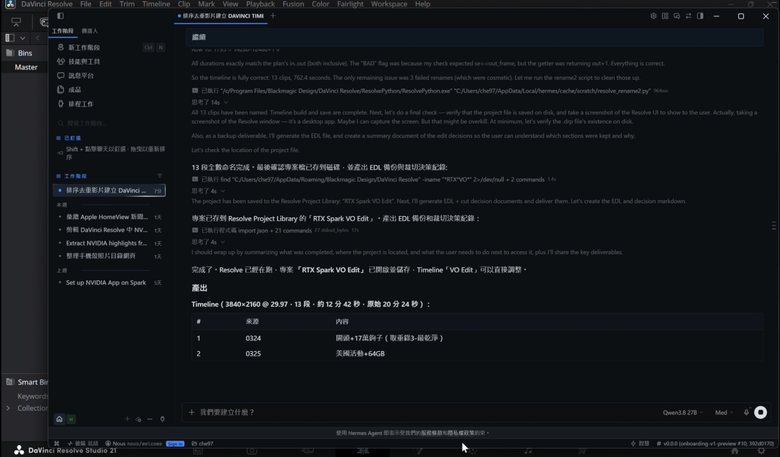780x457 pixels.
Task: Click the Resolve media pool layout icon
Action: coord(10,38)
